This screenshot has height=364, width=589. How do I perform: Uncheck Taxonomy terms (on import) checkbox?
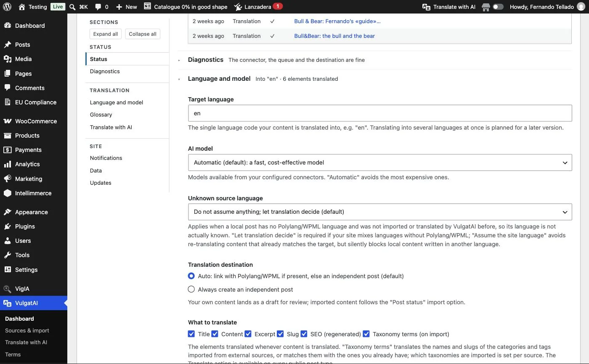[366, 334]
